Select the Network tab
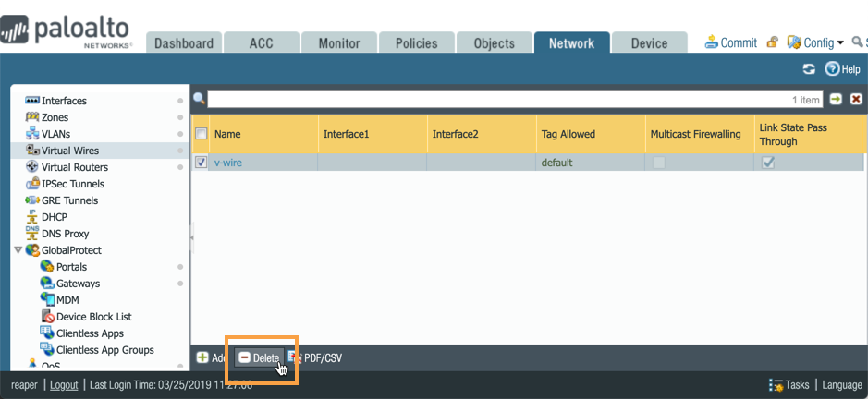868x399 pixels. (572, 43)
